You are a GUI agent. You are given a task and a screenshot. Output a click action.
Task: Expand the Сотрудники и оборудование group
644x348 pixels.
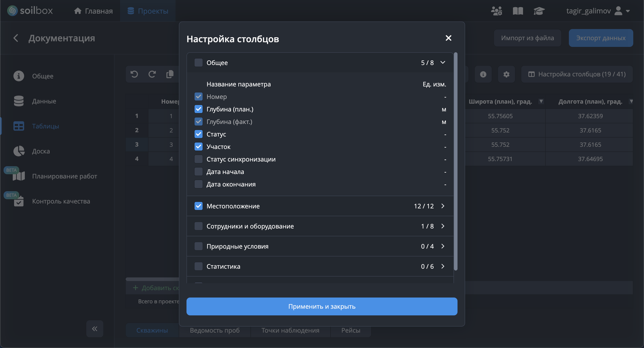[443, 226]
